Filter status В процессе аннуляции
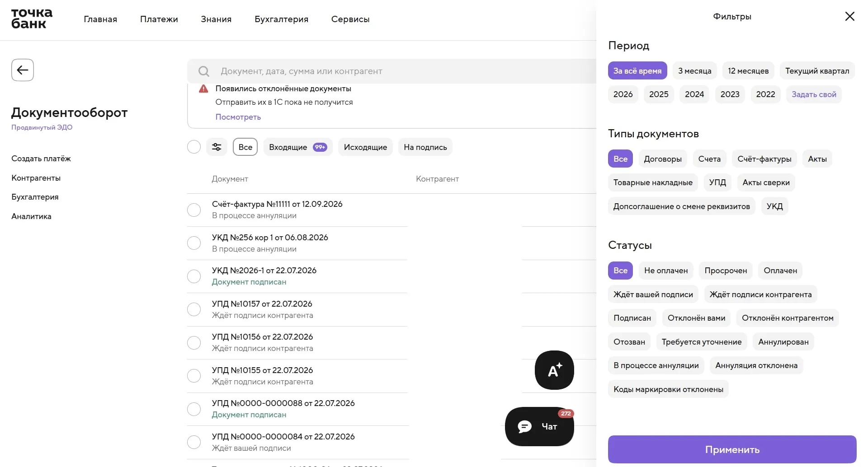The image size is (868, 467). (656, 365)
